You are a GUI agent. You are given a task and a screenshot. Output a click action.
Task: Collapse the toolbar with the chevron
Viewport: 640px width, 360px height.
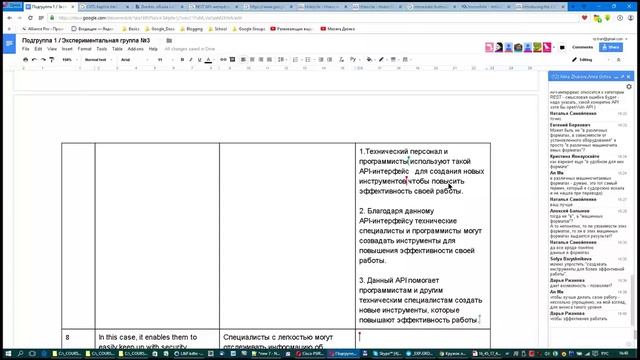point(619,60)
